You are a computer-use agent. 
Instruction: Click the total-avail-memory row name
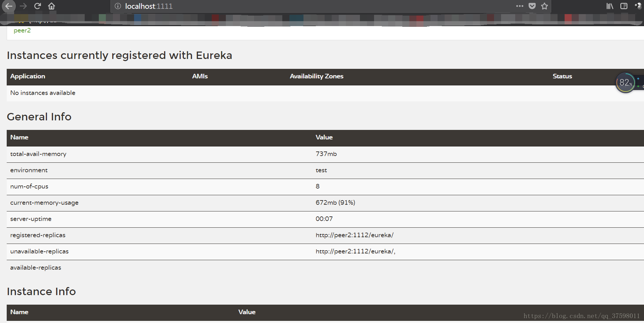coord(38,154)
